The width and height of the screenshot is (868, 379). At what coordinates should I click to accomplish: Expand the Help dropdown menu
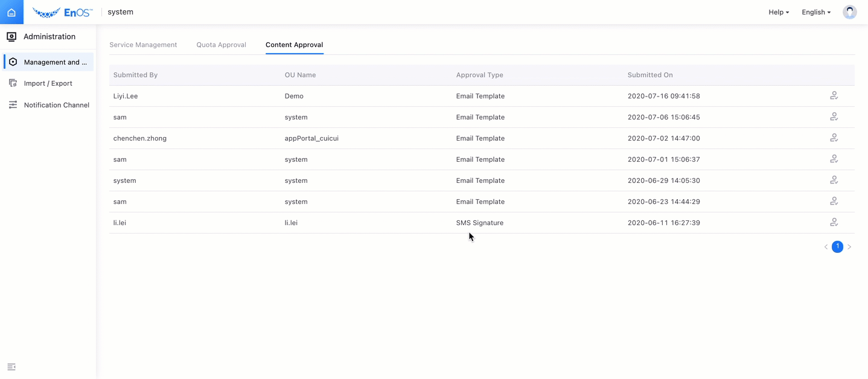click(778, 12)
